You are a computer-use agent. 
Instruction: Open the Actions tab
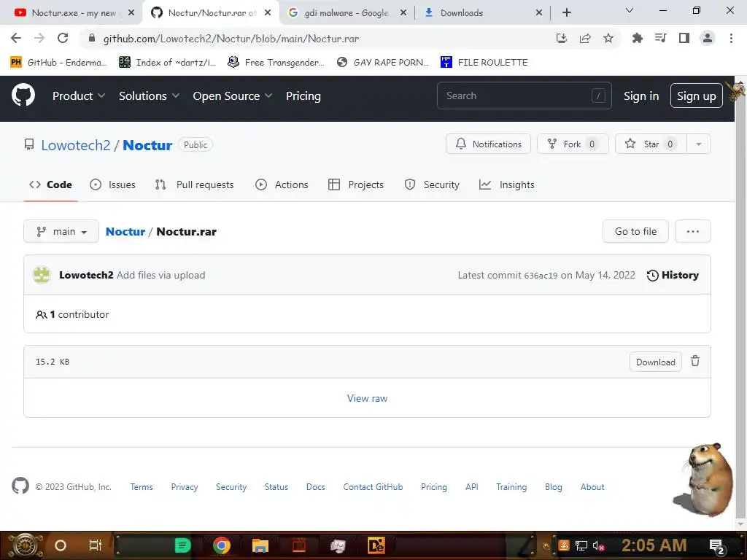[x=282, y=184]
